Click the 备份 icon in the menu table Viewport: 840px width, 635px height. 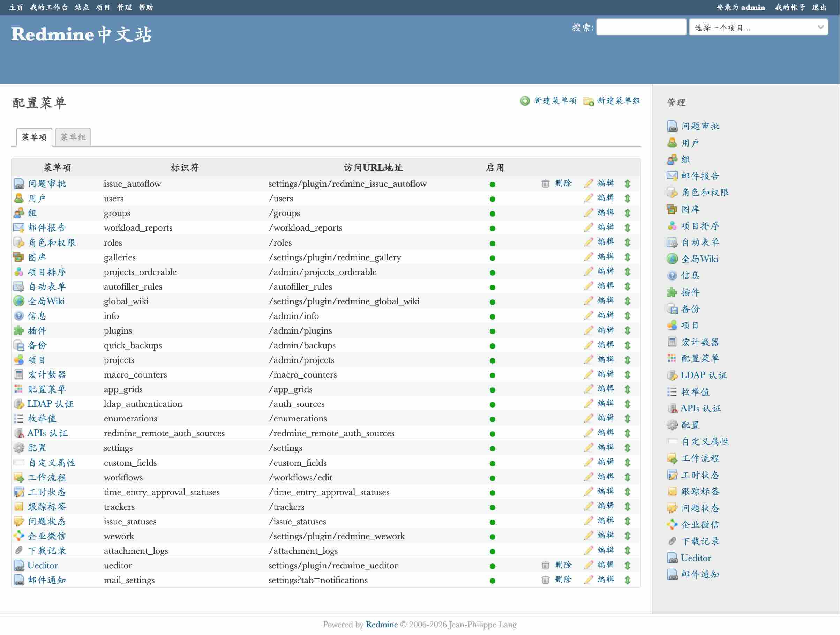(18, 345)
